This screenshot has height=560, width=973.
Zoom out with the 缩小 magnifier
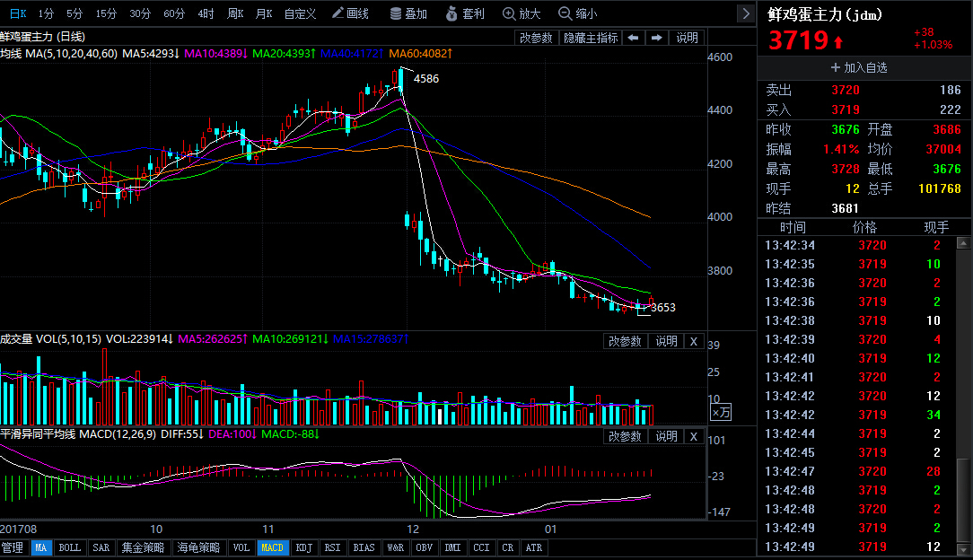tap(578, 13)
